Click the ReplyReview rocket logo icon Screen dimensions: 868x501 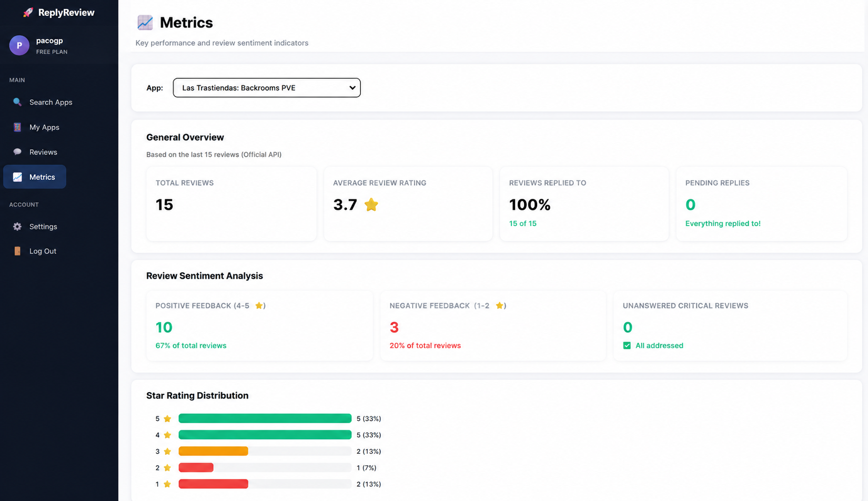pyautogui.click(x=28, y=13)
